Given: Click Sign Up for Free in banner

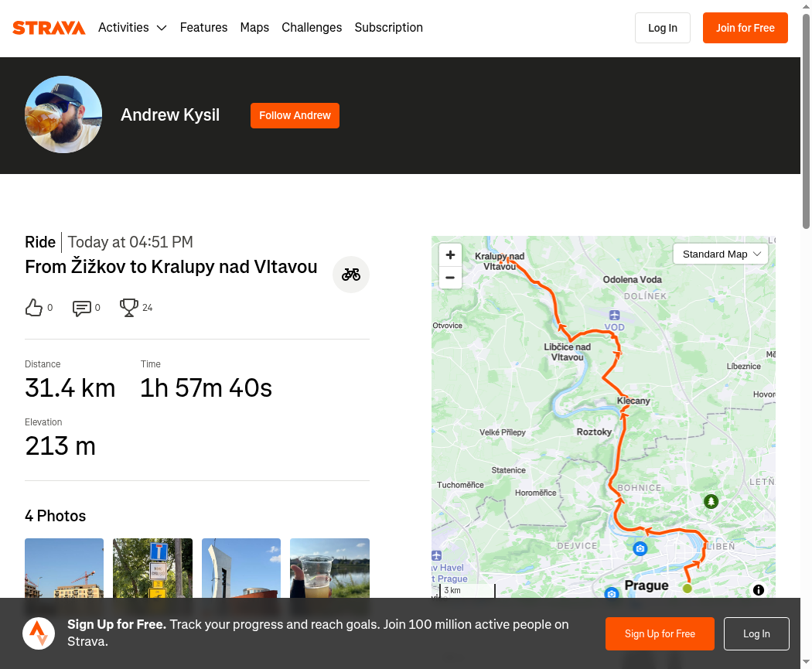Looking at the screenshot, I should coord(660,633).
